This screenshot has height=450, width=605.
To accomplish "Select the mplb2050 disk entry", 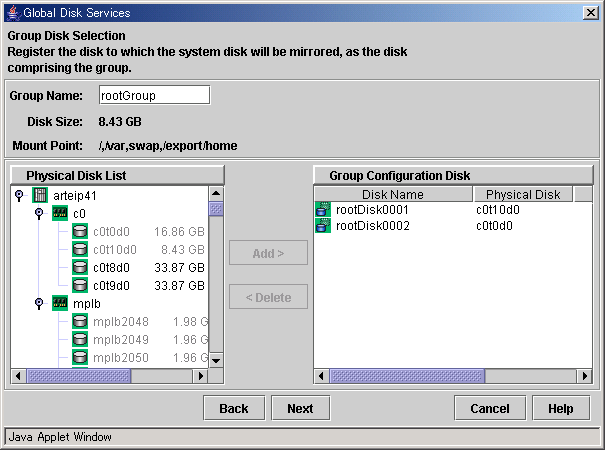I will (x=121, y=358).
